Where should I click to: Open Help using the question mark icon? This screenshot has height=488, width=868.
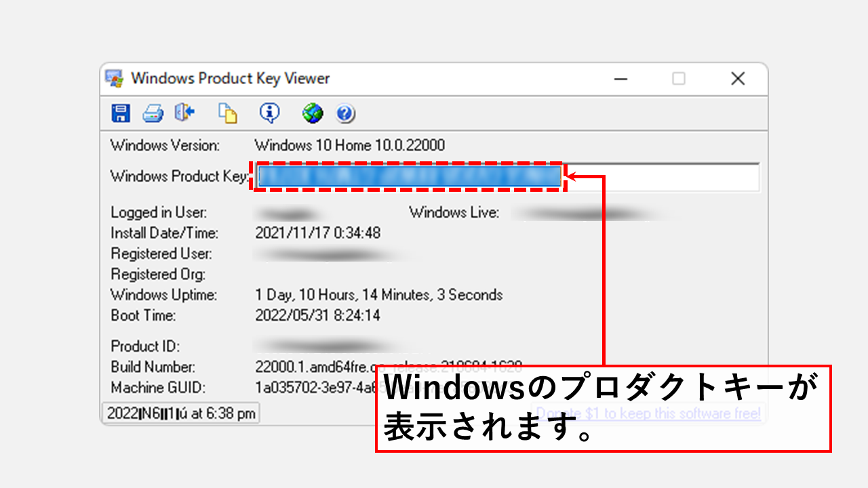pyautogui.click(x=345, y=113)
